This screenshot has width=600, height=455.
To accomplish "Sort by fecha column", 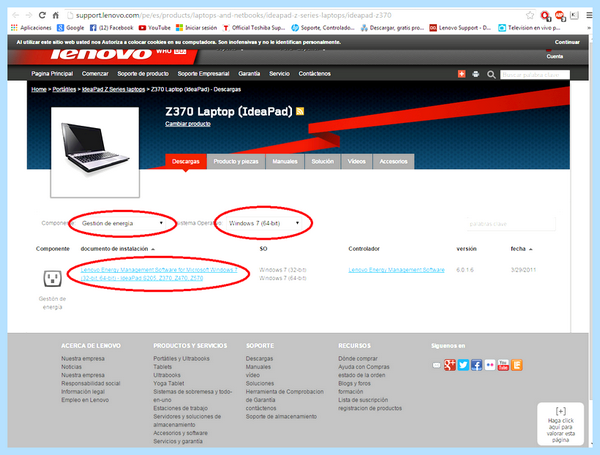I will (x=521, y=249).
